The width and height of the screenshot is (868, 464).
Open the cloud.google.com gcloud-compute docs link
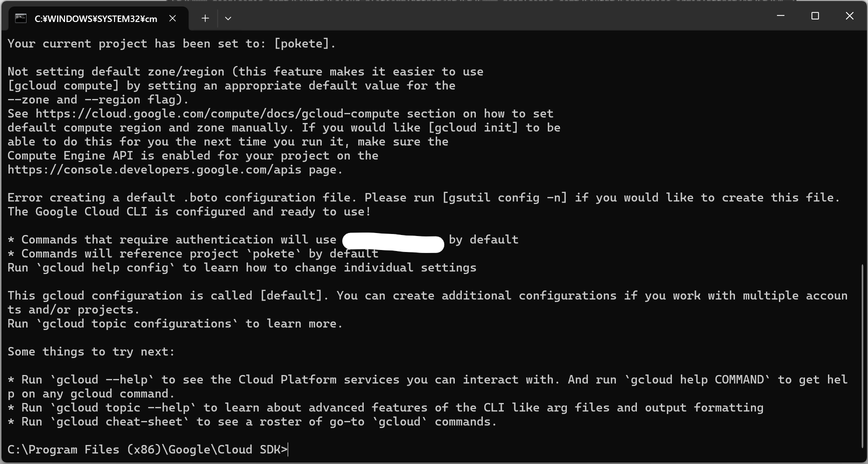[218, 114]
